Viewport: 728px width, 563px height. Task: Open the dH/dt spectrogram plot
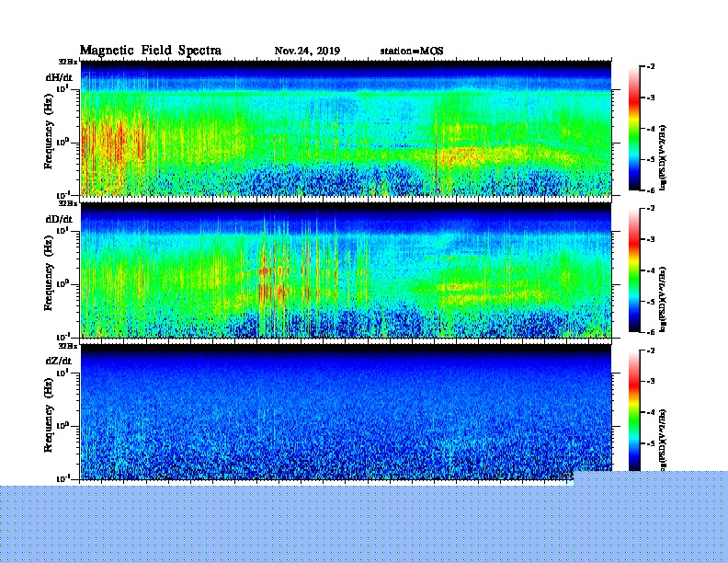[346, 128]
